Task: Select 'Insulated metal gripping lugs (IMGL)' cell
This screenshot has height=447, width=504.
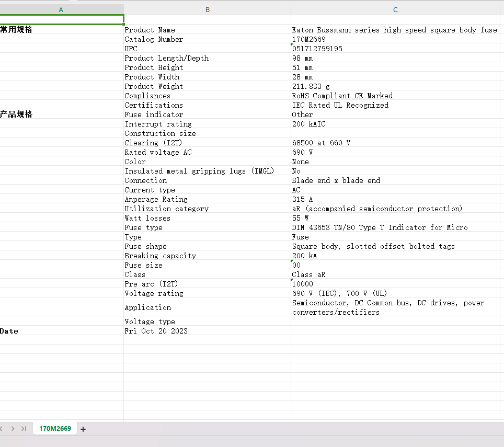Action: pos(208,171)
